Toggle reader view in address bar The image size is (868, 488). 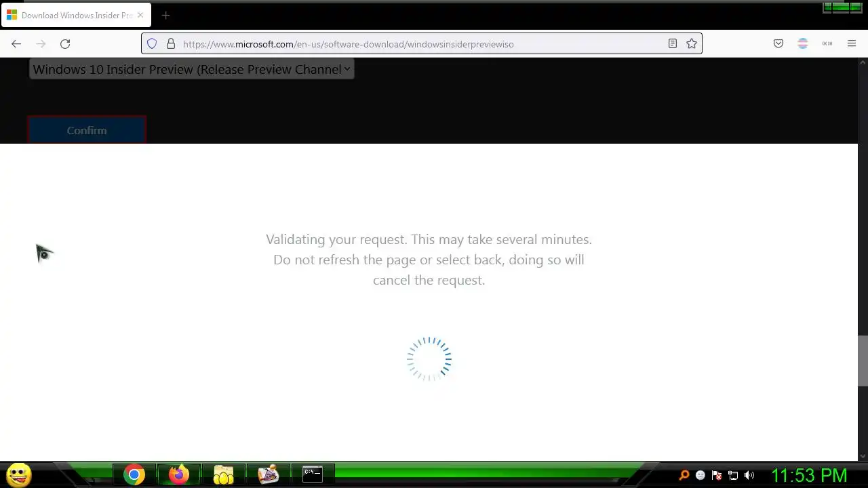tap(673, 44)
